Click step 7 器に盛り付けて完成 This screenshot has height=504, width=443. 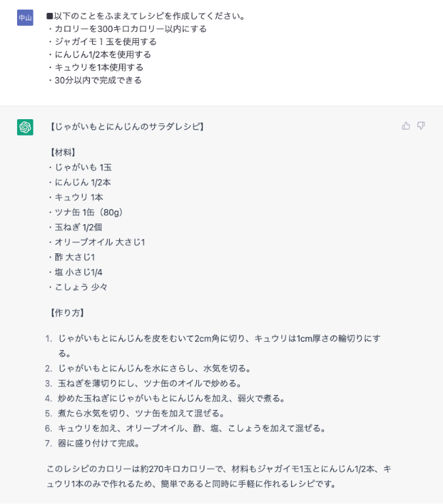[x=92, y=443]
